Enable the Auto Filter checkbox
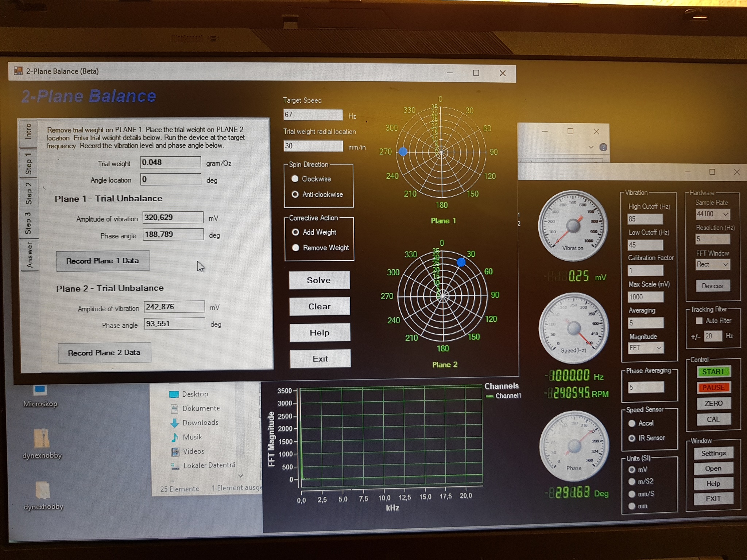The width and height of the screenshot is (747, 560). tap(699, 320)
